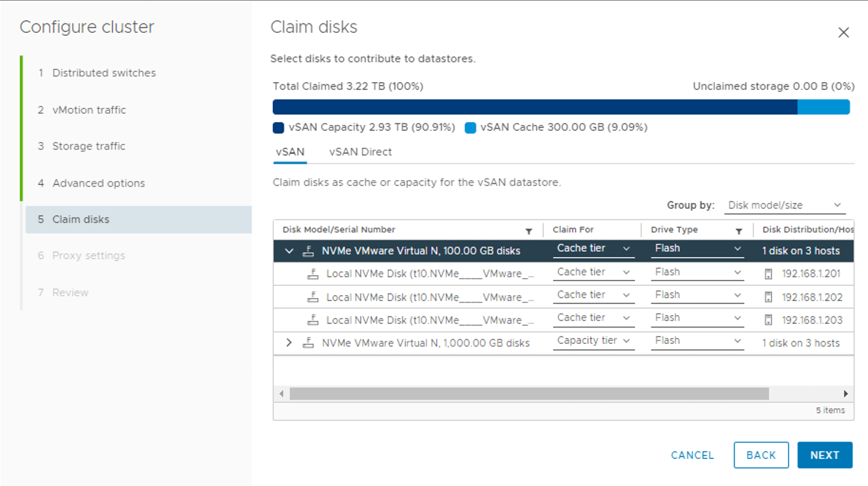This screenshot has height=486, width=868.
Task: Click the '5 items' table footer count
Action: (830, 410)
